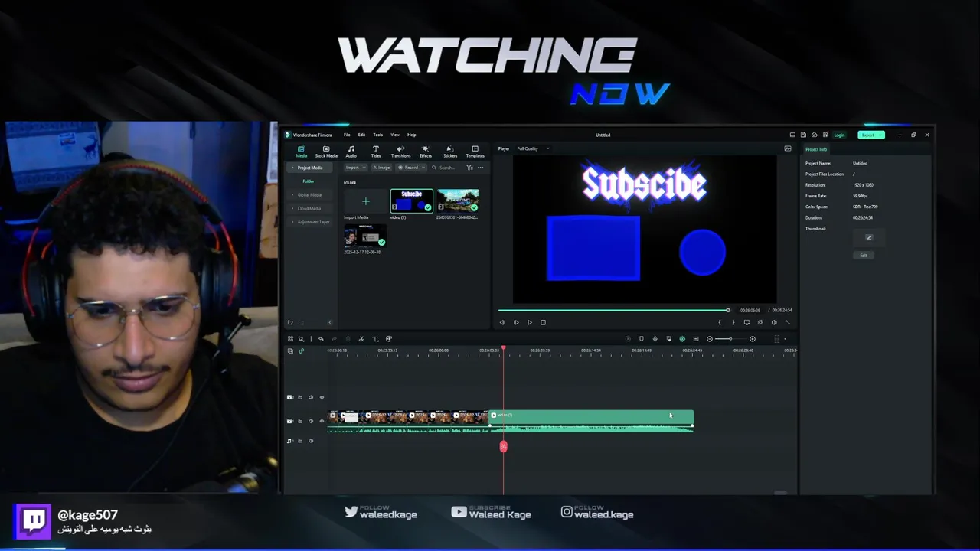Click the timeline zoom slider handle
The width and height of the screenshot is (980, 551).
pyautogui.click(x=730, y=339)
